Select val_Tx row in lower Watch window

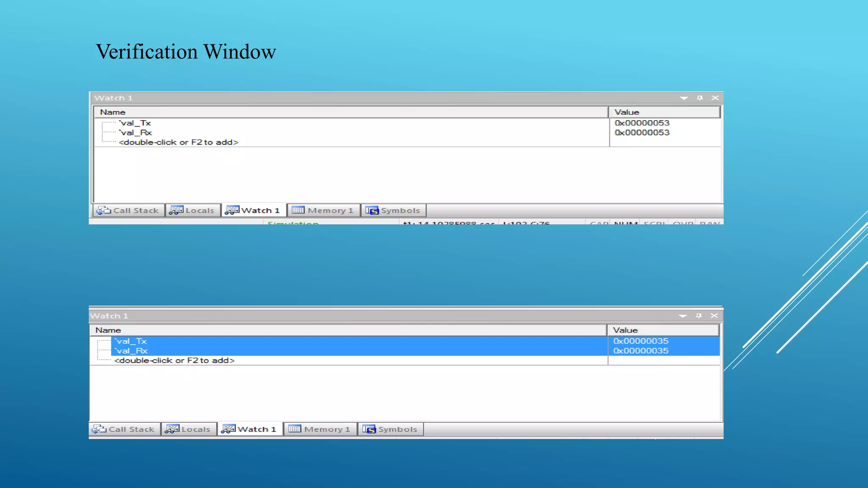point(405,341)
